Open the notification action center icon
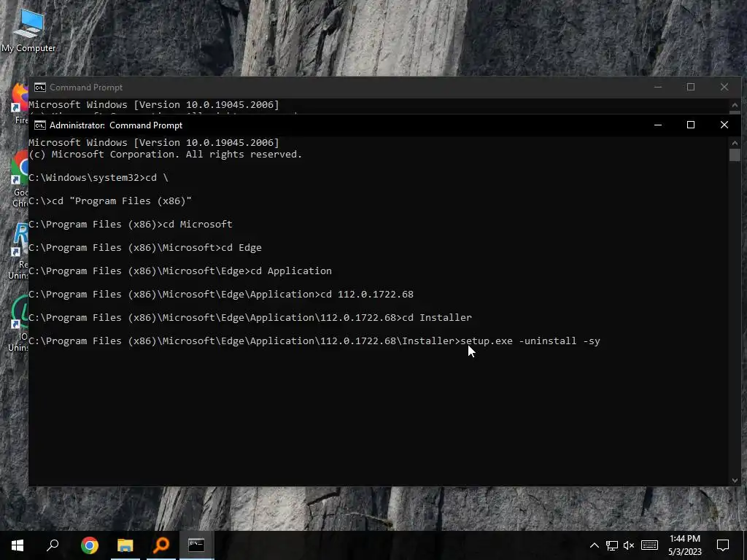The height and width of the screenshot is (560, 747). coord(723,545)
